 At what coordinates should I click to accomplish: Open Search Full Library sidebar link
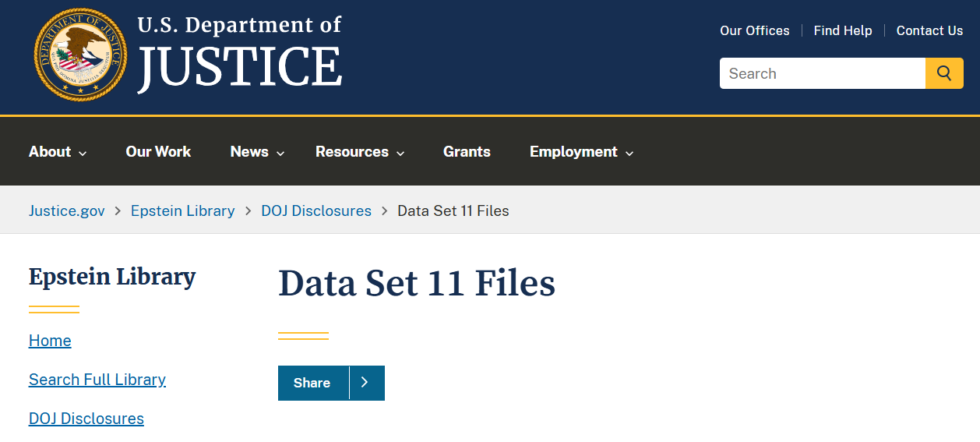pyautogui.click(x=97, y=380)
